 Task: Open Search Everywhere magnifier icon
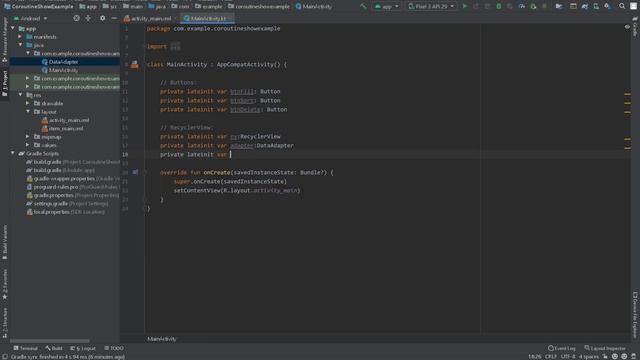(622, 6)
